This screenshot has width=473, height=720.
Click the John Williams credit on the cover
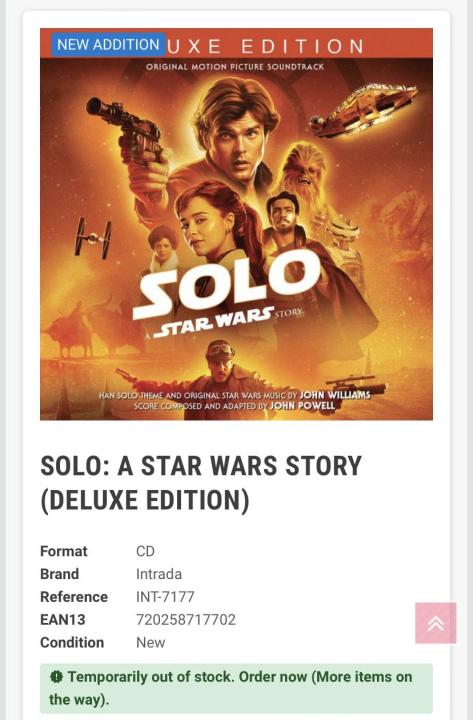[x=335, y=395]
